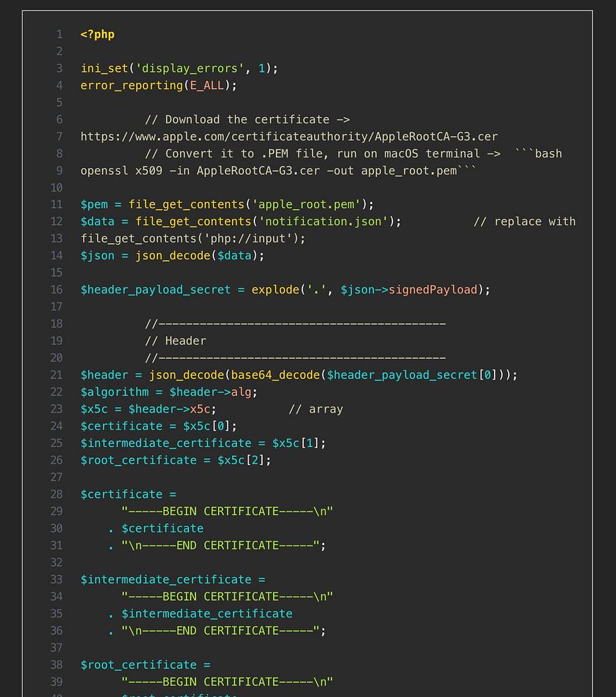Click '$x5c' at start of line 23

tap(94, 409)
